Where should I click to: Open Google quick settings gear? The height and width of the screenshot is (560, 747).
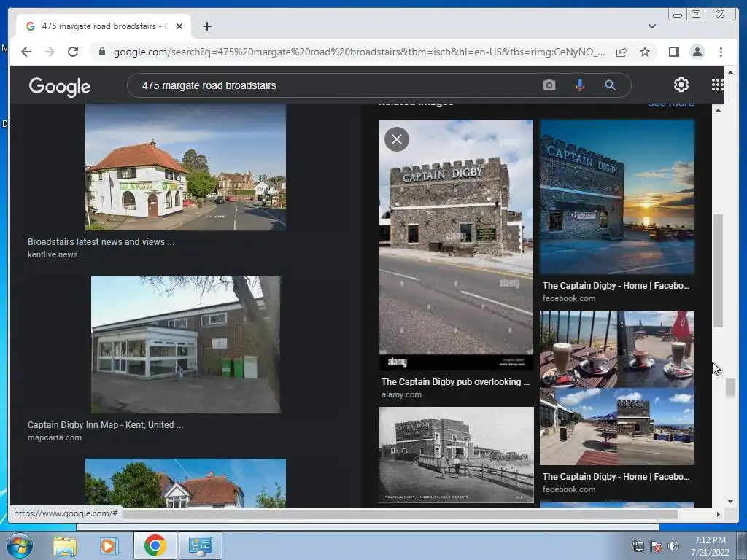pyautogui.click(x=681, y=85)
